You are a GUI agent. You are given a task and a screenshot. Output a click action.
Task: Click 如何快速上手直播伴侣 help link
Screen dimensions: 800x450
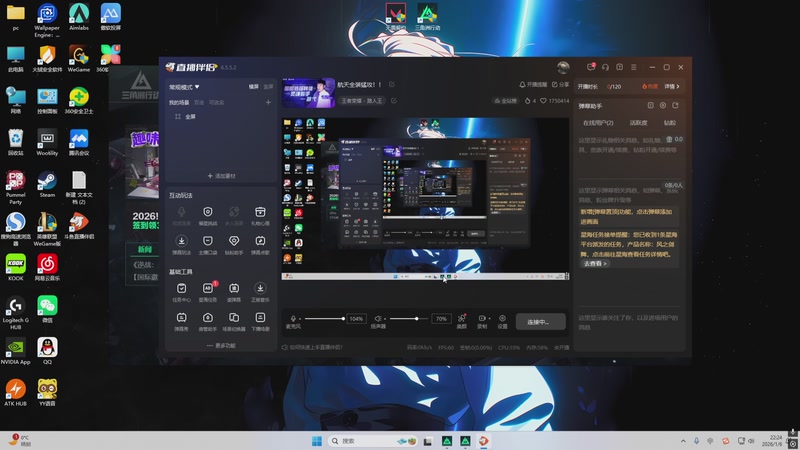tap(312, 347)
